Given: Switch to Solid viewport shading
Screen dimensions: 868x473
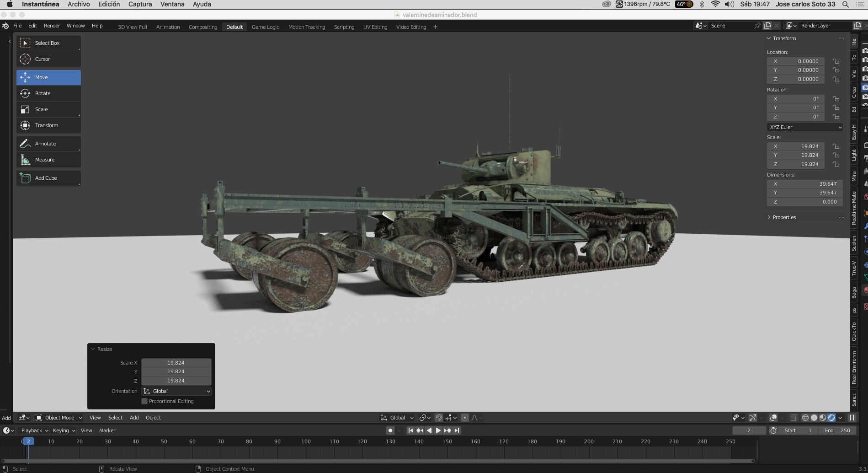Looking at the screenshot, I should (814, 418).
